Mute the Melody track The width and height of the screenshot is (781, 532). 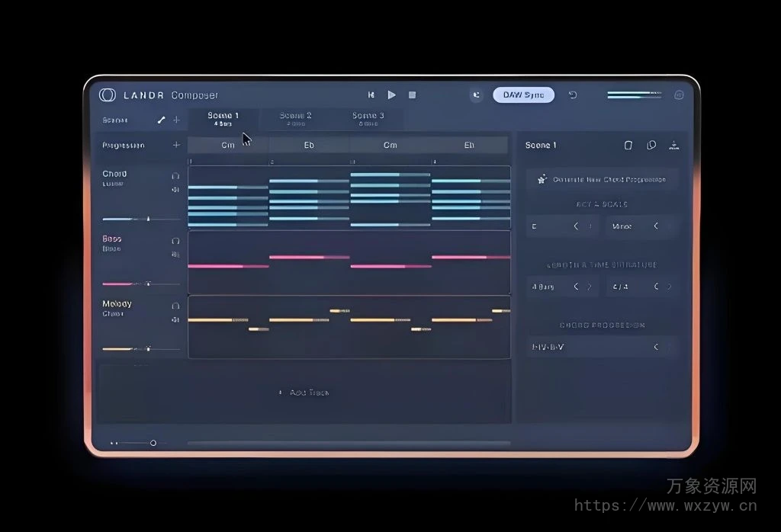[175, 319]
